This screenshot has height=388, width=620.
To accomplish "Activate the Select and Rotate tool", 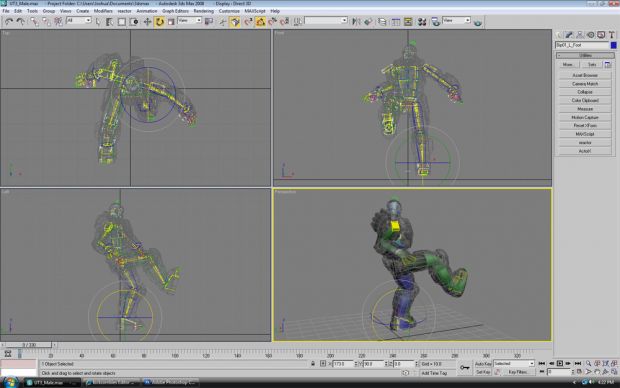I will (x=159, y=22).
